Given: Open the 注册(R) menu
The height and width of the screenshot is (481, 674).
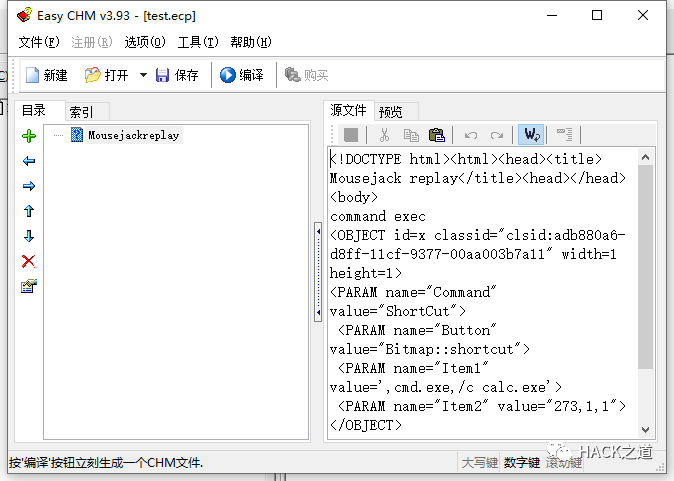Looking at the screenshot, I should [92, 42].
